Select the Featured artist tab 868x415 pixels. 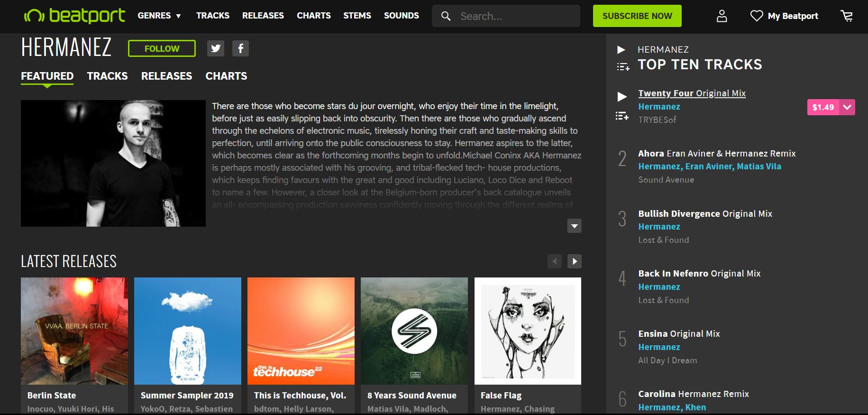[x=47, y=76]
